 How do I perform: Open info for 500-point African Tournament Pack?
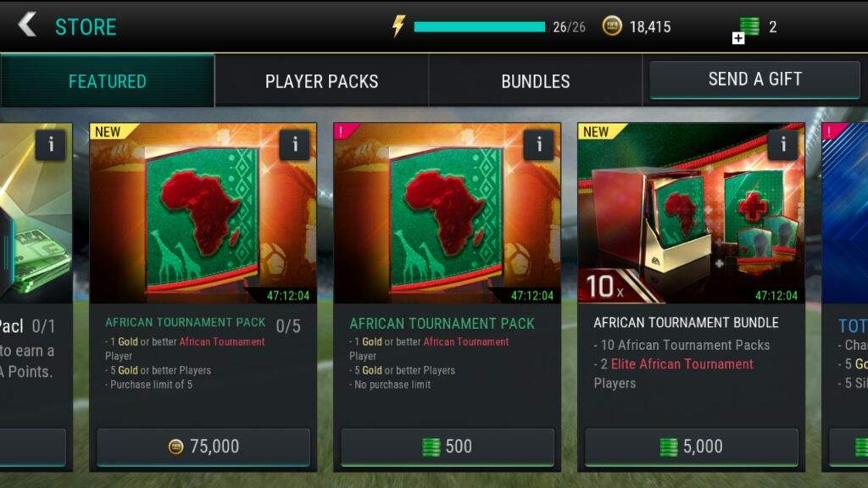tap(538, 145)
